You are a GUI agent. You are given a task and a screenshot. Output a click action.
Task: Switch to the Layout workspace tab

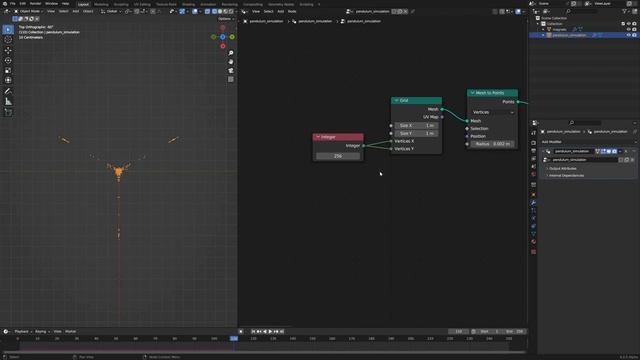(83, 4)
